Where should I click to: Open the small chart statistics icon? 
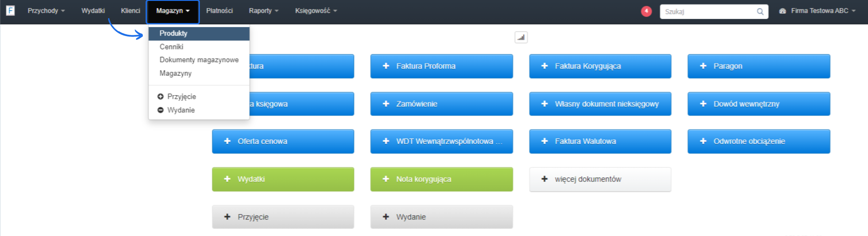point(521,37)
